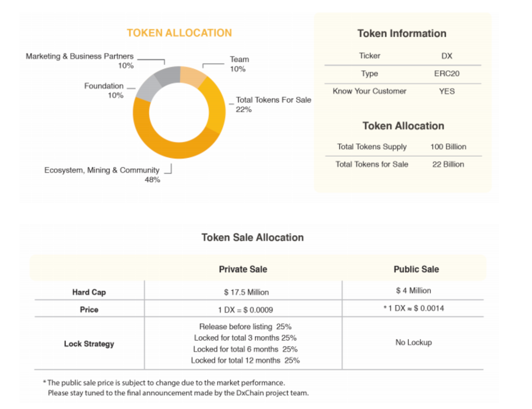Select the ERC20 type value
The width and height of the screenshot is (532, 409).
(447, 73)
